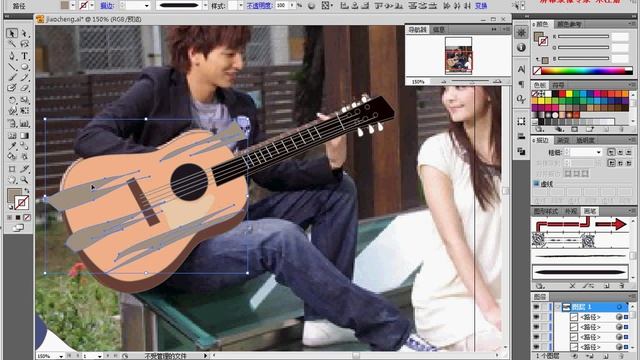This screenshot has width=640, height=360.
Task: Enable the 虚线 dashed line checkbox
Action: (536, 184)
